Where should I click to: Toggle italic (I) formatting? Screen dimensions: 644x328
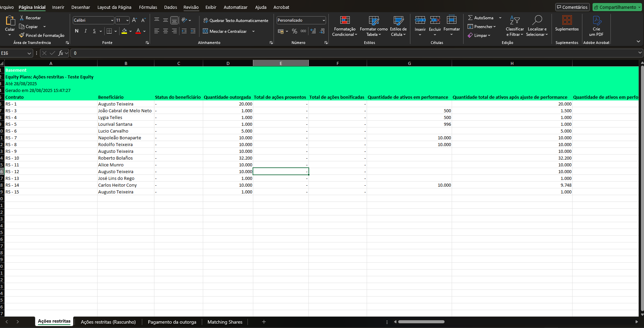[85, 31]
